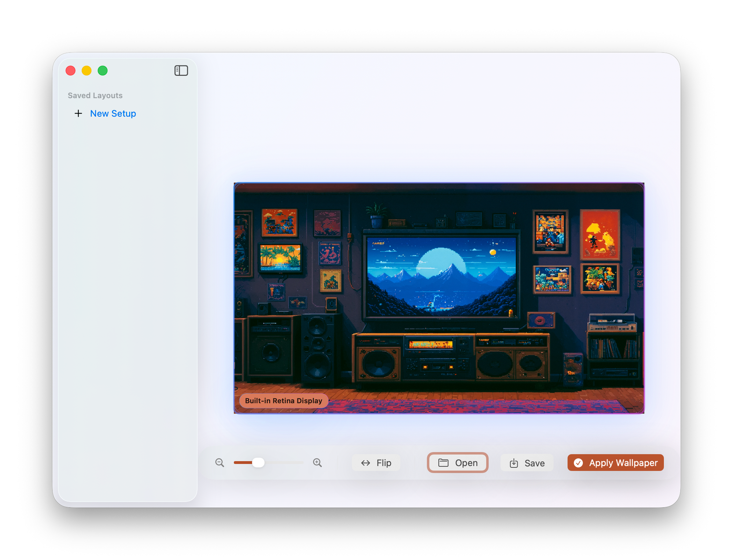Click the zoom out magnifier icon
This screenshot has width=733, height=560.
(x=220, y=463)
